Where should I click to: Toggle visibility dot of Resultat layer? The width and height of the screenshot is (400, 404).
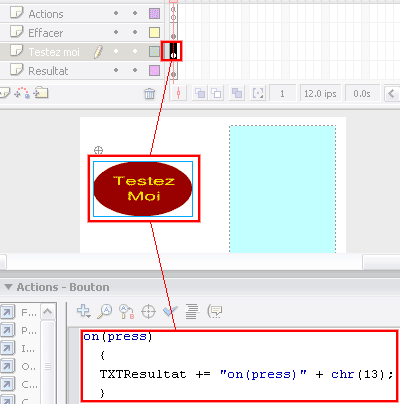coord(116,70)
